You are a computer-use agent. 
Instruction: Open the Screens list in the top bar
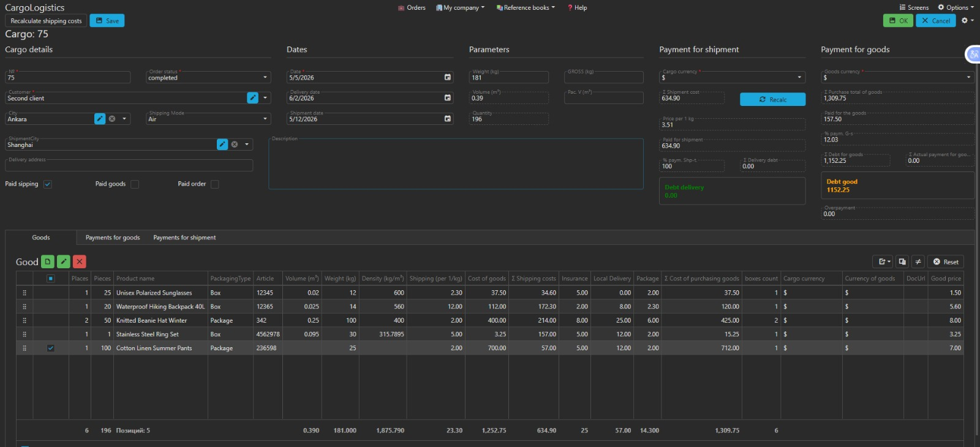pos(914,7)
